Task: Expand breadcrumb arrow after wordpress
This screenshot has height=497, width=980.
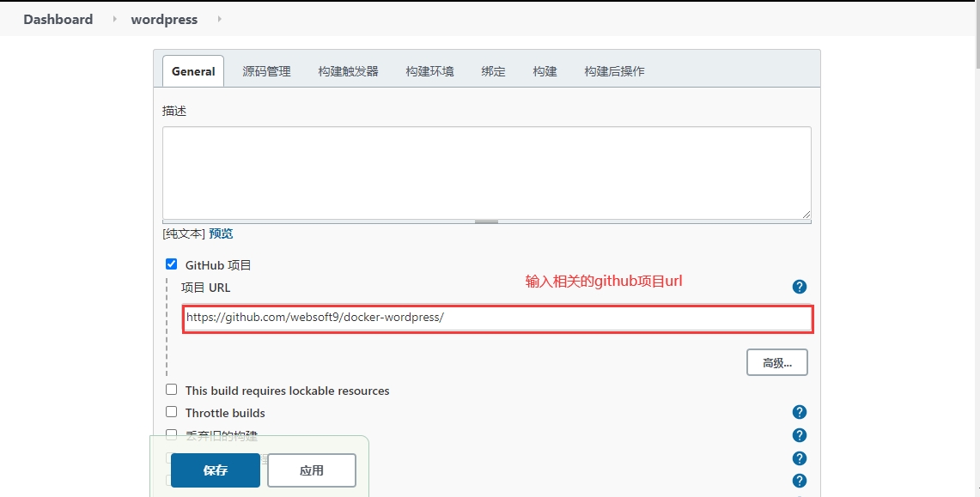Action: tap(219, 19)
